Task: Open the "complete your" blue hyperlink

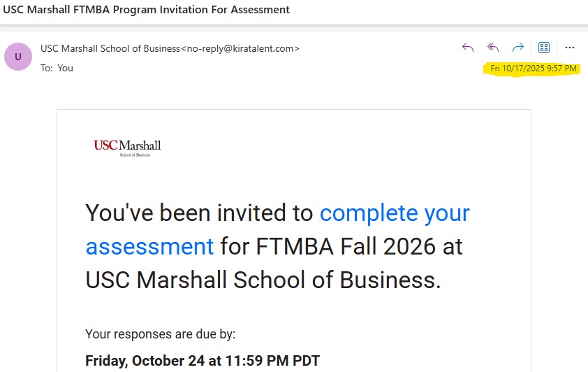Action: click(x=395, y=213)
